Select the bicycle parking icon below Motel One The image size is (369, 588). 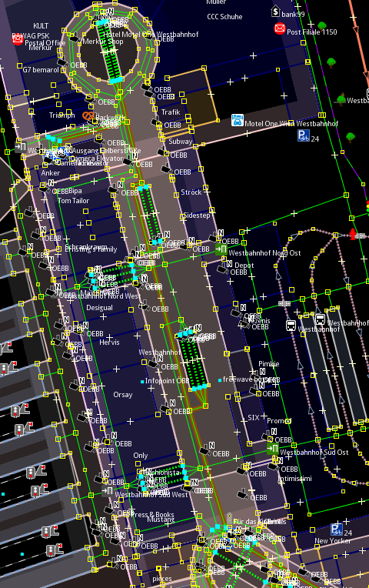click(304, 135)
